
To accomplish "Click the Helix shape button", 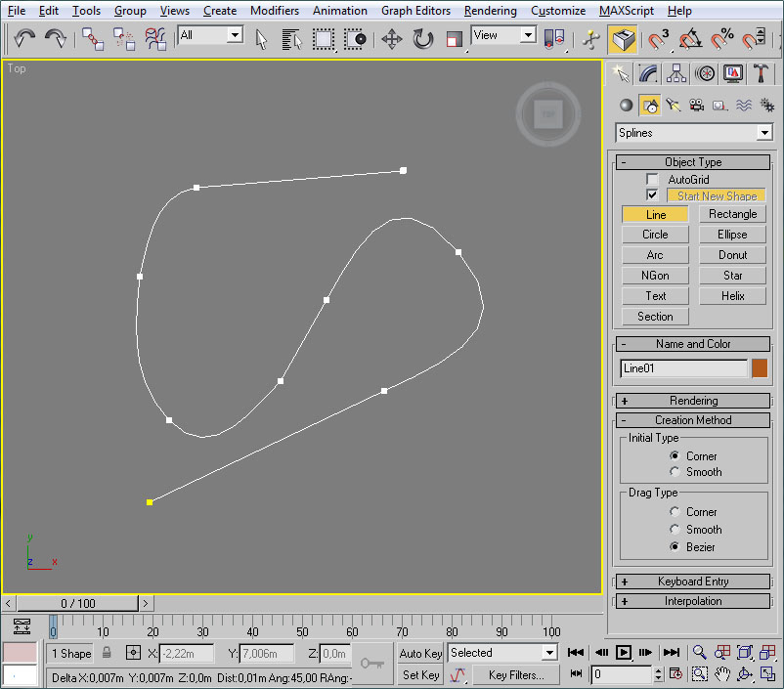I will point(732,296).
